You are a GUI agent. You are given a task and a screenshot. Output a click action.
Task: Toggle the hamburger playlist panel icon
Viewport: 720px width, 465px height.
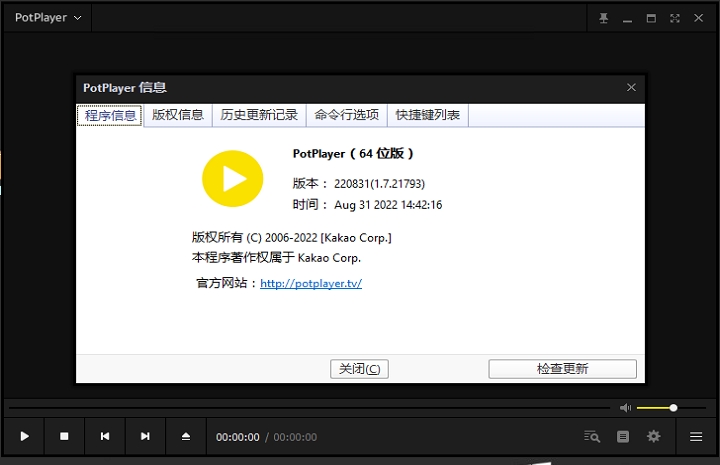pyautogui.click(x=696, y=436)
